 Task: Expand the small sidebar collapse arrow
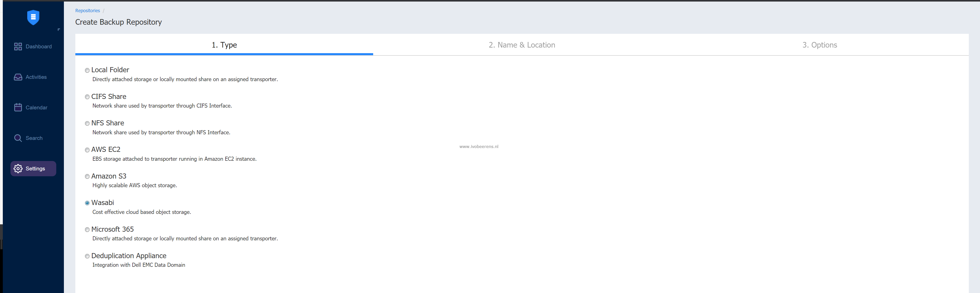point(59,29)
